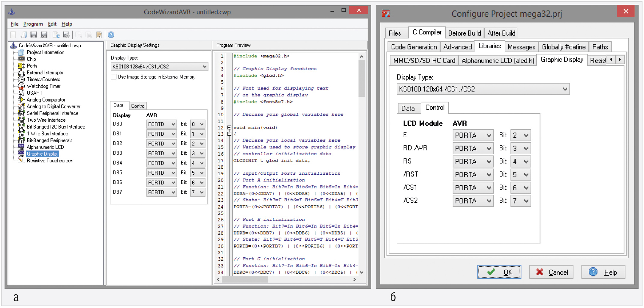Select the Ports IO icon

tap(21, 66)
